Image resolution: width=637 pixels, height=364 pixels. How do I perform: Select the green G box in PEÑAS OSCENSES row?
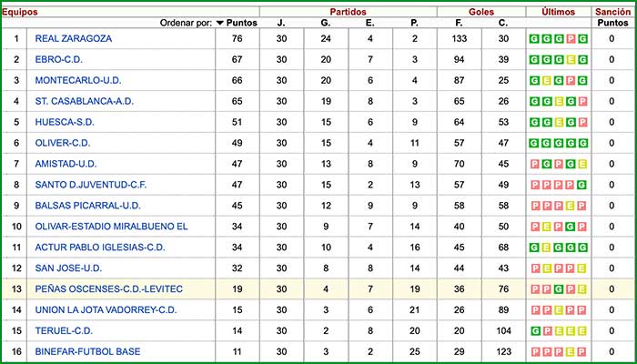(558, 289)
